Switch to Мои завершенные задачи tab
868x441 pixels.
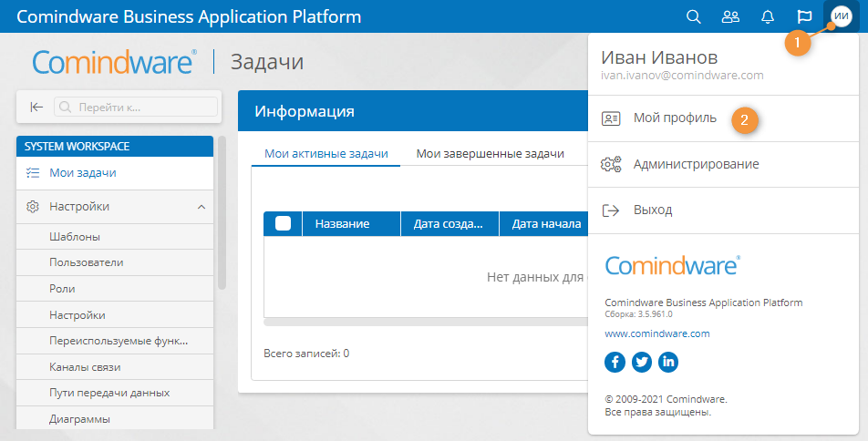pos(490,154)
